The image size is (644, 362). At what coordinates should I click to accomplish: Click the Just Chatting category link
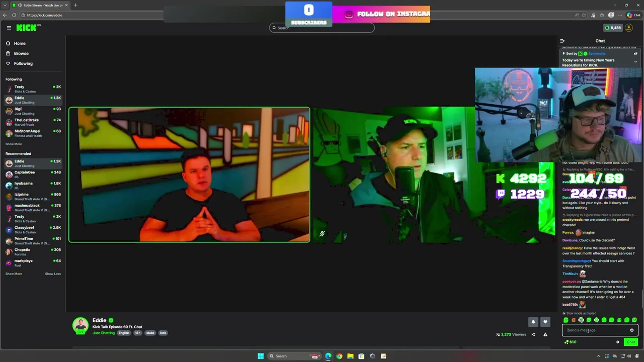104,333
